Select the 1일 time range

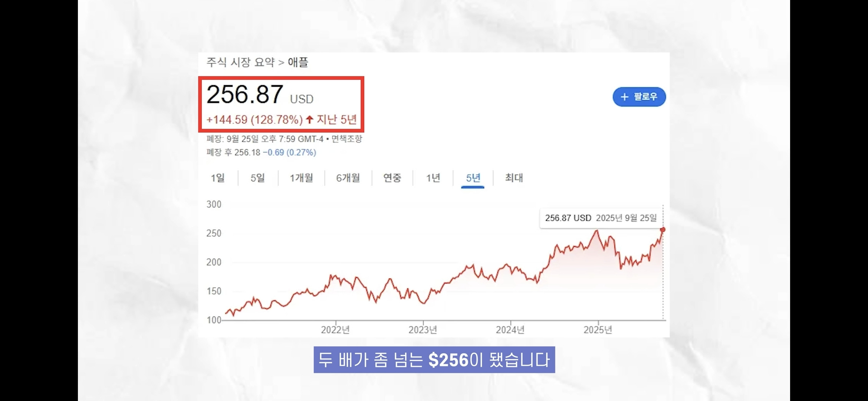(x=218, y=178)
